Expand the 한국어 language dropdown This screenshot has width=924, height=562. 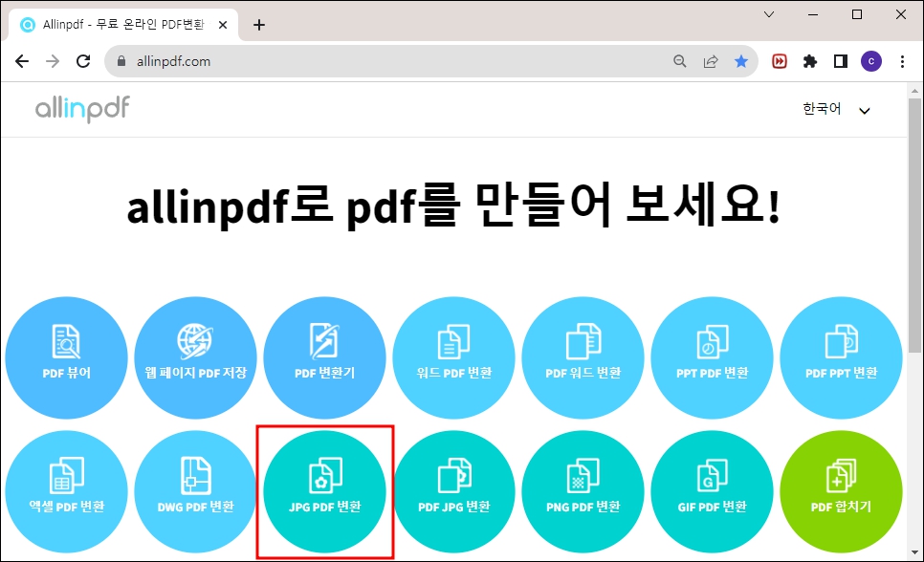coord(836,109)
